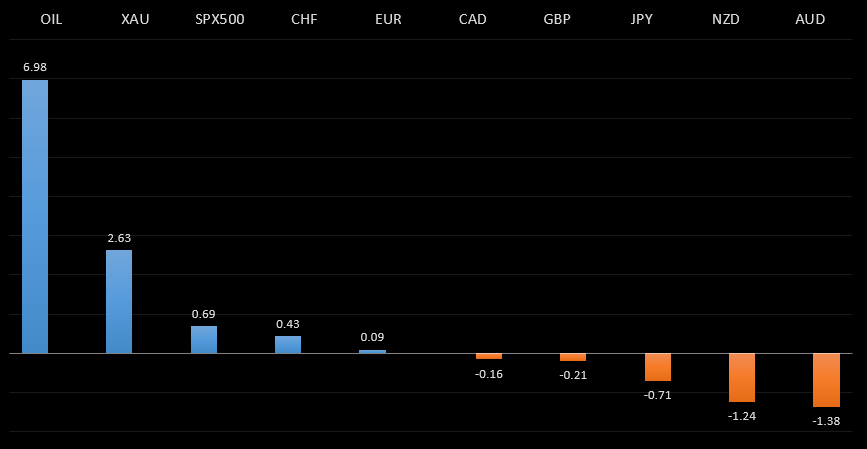Click the -1.38 data label

[826, 421]
